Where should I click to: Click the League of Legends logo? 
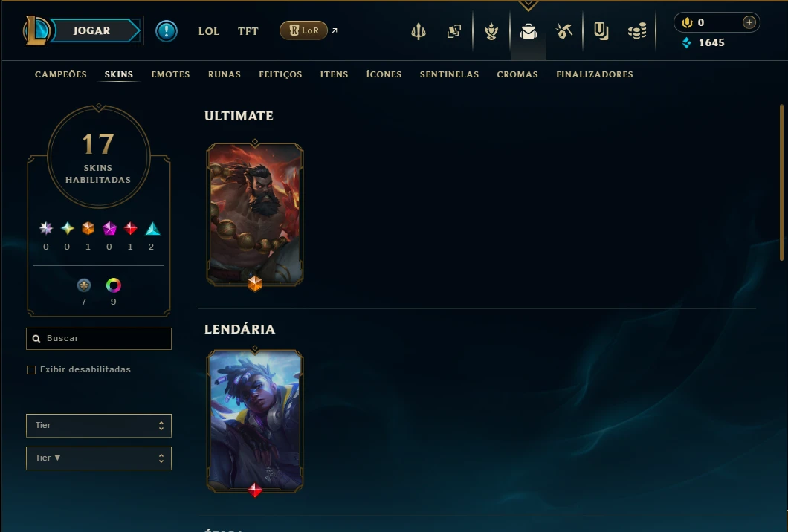pyautogui.click(x=36, y=30)
